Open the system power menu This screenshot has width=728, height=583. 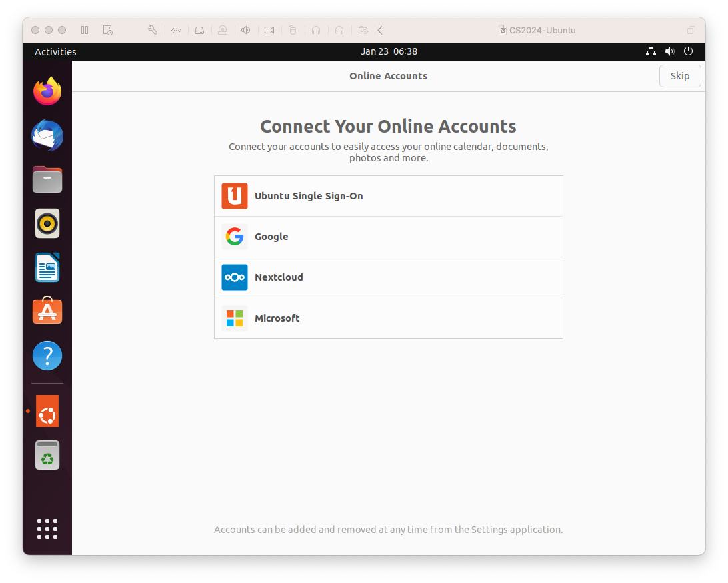[x=688, y=51]
